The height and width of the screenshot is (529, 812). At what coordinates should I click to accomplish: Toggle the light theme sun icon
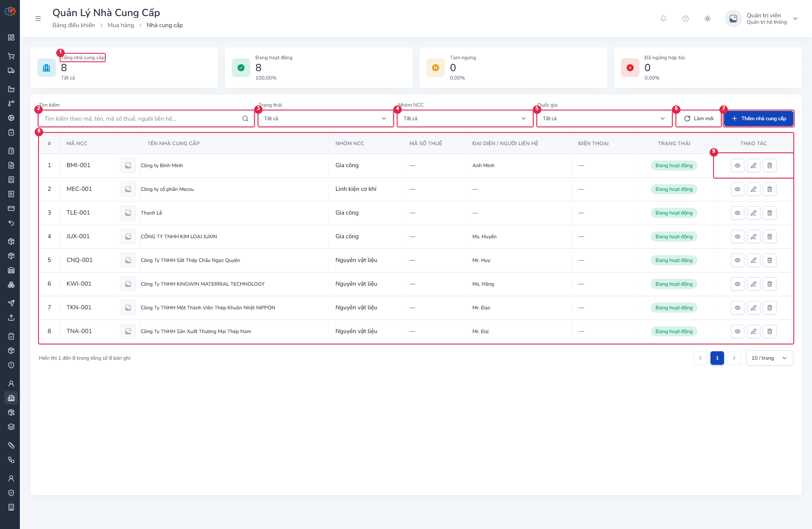tap(708, 19)
